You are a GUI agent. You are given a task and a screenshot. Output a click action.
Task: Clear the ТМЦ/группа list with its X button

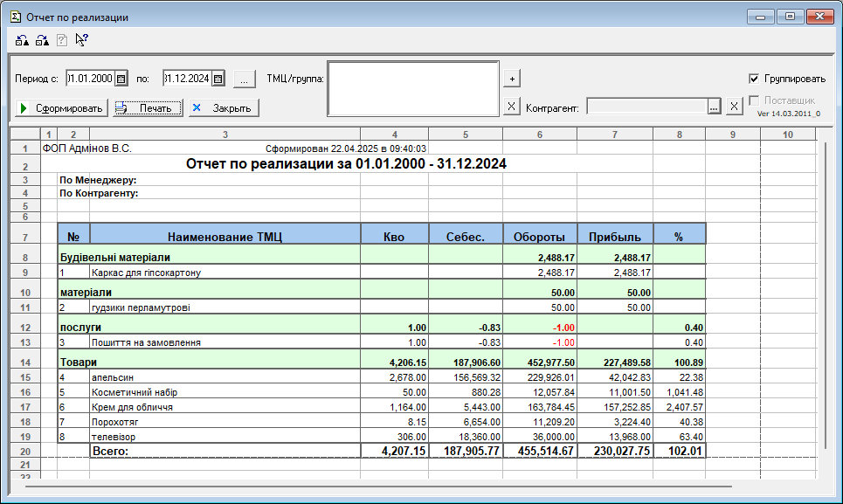click(x=511, y=107)
